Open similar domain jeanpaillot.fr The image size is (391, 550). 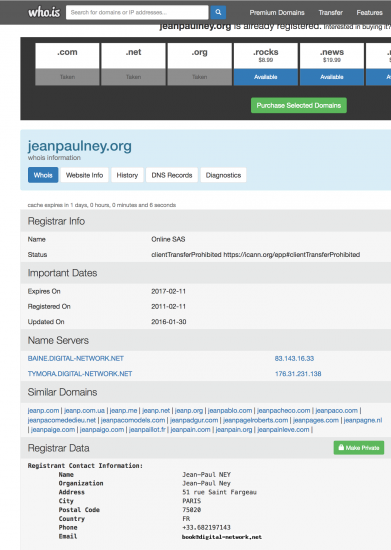click(147, 429)
